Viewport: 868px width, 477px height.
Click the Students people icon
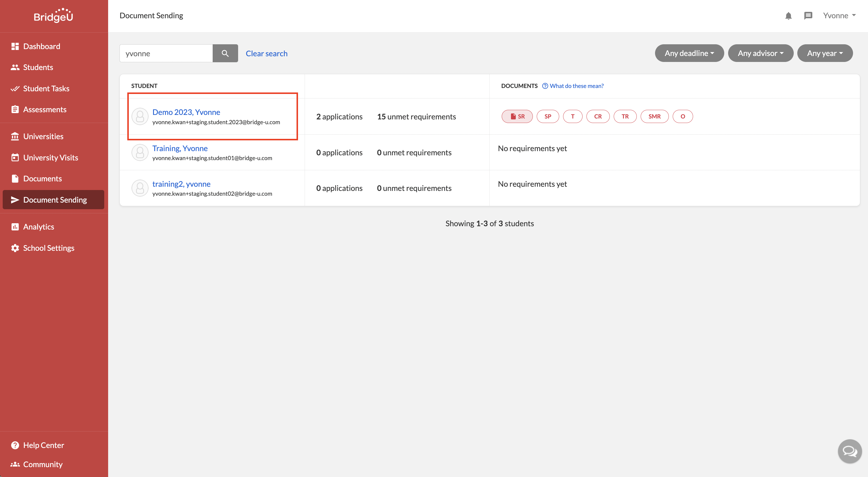point(15,67)
